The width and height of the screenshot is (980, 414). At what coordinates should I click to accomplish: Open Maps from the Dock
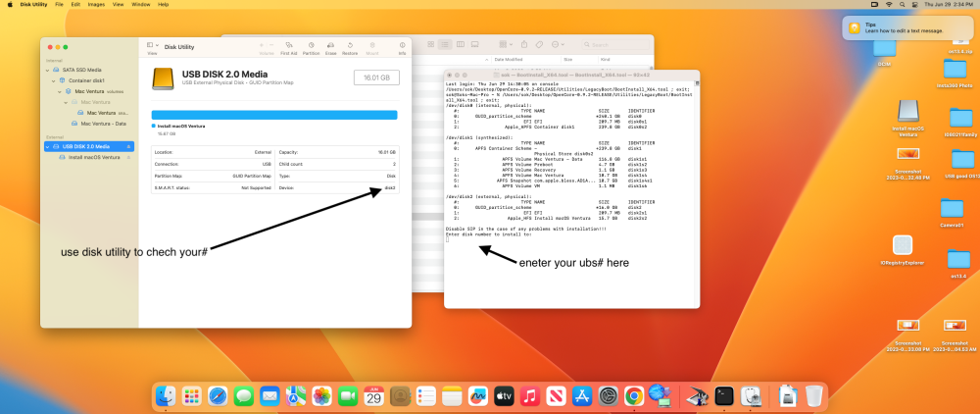(296, 396)
